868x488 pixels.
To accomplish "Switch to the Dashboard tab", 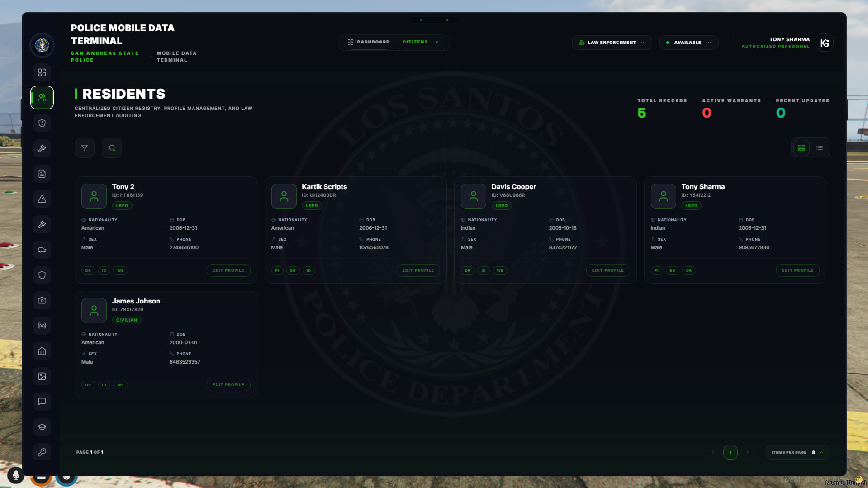I will pos(369,42).
